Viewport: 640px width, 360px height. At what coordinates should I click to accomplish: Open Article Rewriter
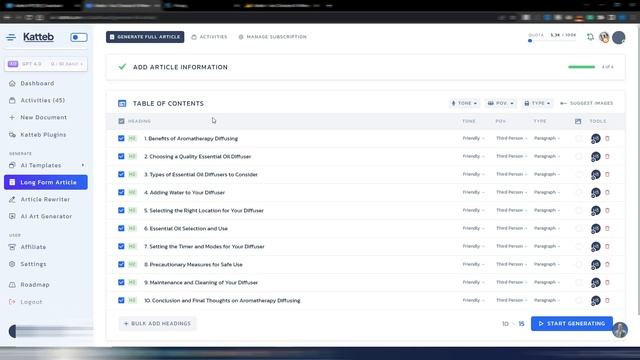(x=45, y=200)
